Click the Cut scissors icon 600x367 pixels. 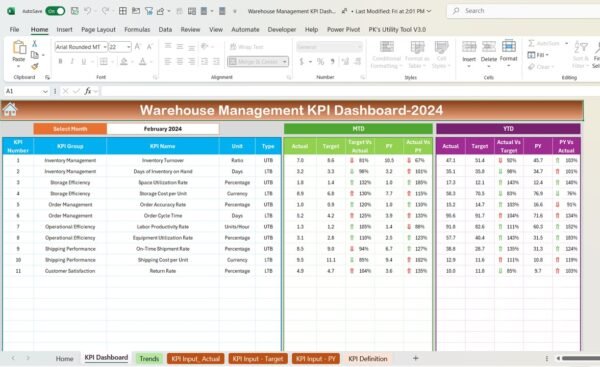pos(34,44)
